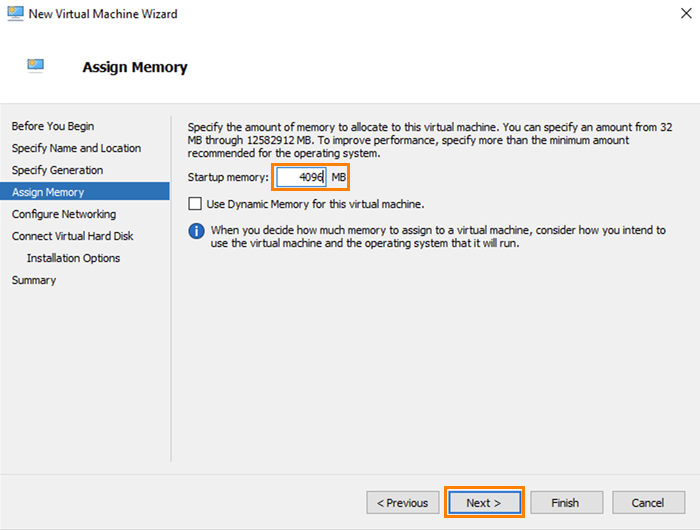Click the New Virtual Machine Wizard title text
This screenshot has width=700, height=530.
[105, 14]
